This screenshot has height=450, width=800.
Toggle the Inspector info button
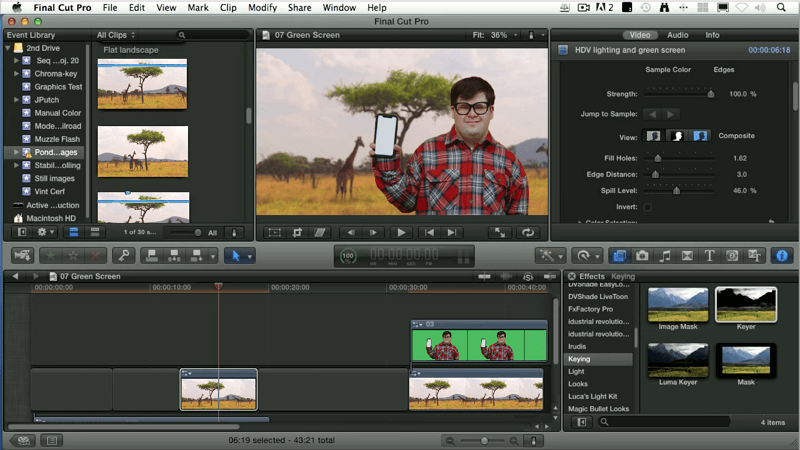click(x=782, y=256)
